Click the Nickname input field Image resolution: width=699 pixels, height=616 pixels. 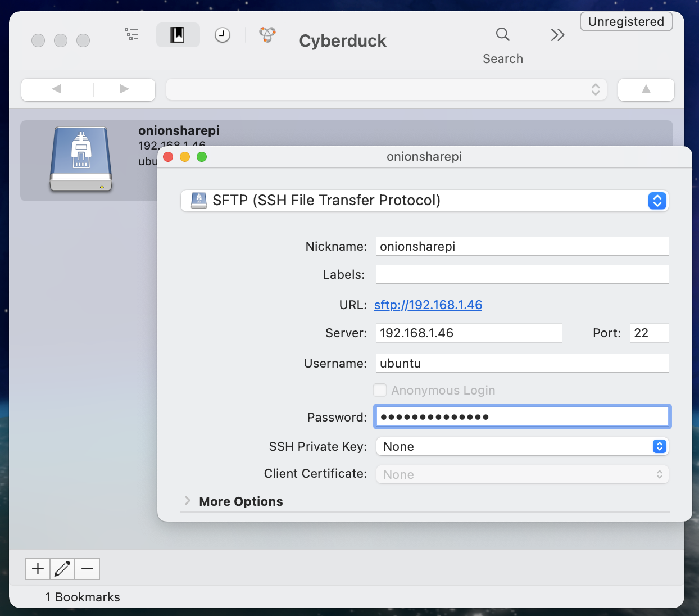coord(522,246)
